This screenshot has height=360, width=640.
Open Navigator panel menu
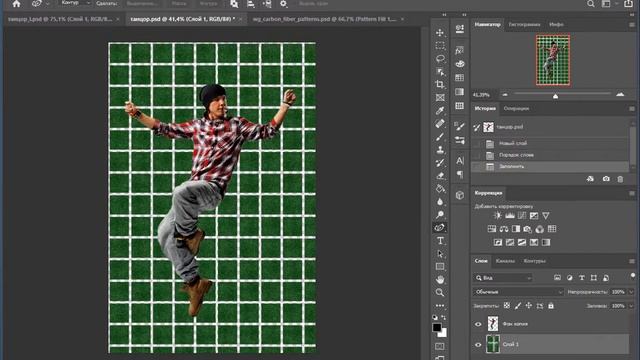pos(631,24)
